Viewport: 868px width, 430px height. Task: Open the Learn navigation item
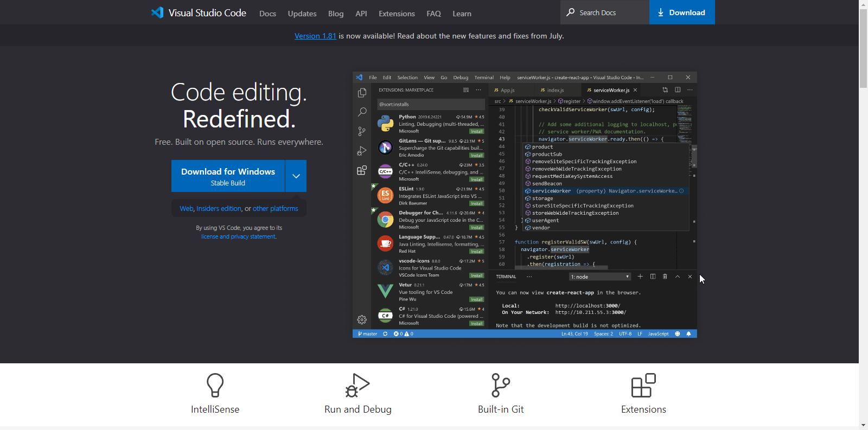[462, 14]
